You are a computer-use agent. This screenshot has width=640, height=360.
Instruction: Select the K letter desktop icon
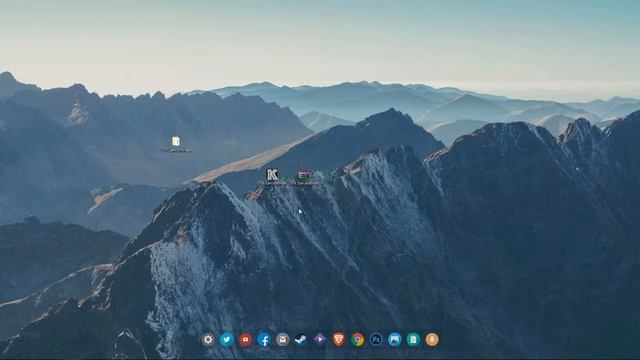(272, 175)
